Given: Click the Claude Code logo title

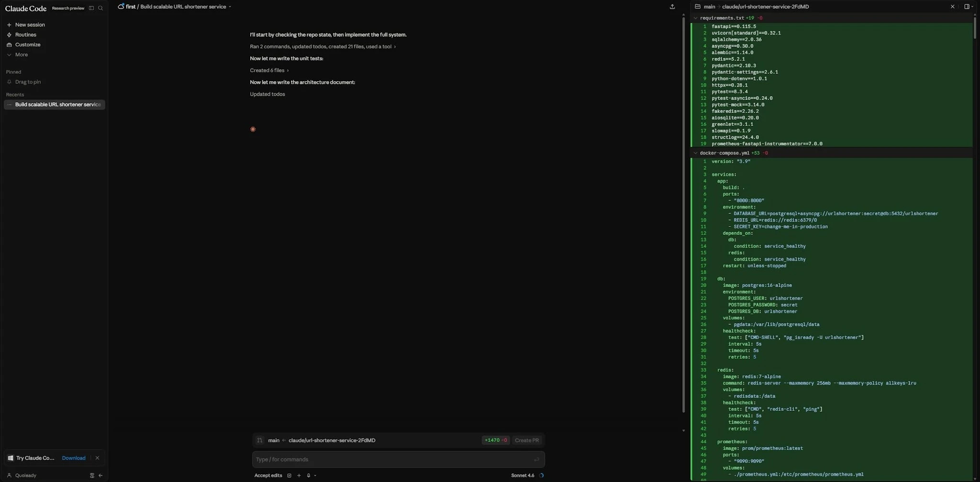Looking at the screenshot, I should pyautogui.click(x=26, y=8).
